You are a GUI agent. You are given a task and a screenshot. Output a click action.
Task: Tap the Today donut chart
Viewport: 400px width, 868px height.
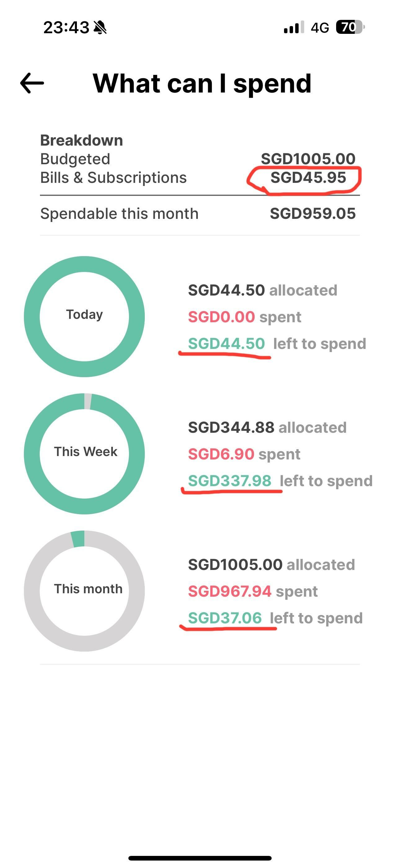(84, 316)
